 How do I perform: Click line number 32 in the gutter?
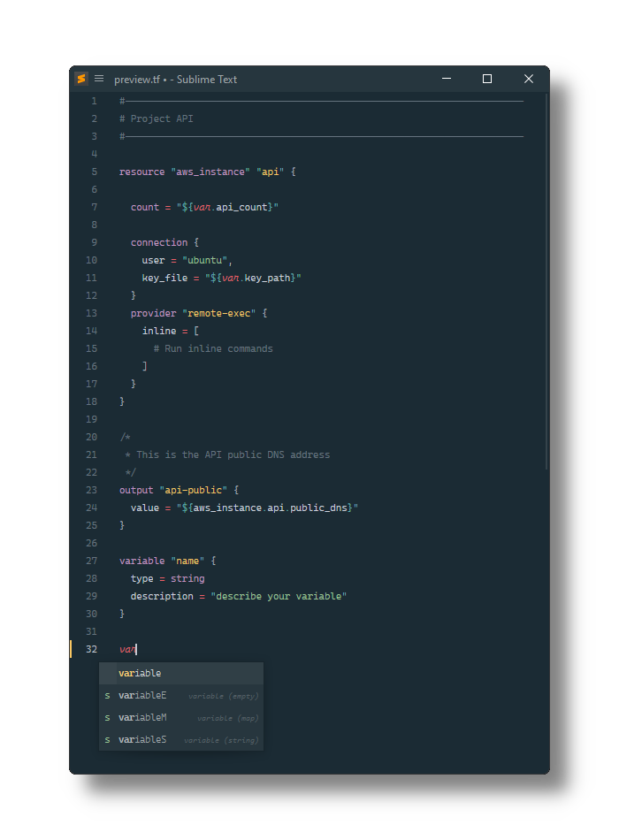click(92, 649)
